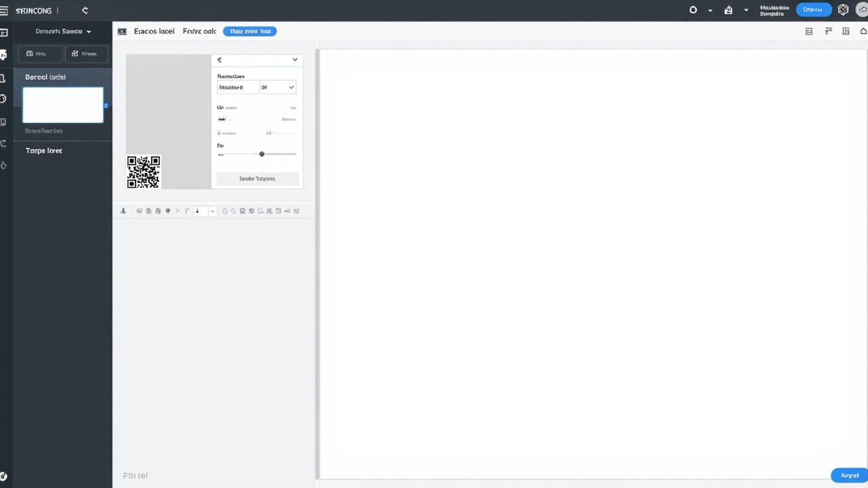Open the hamburger menu in the top-left corner
The height and width of the screenshot is (488, 868).
[4, 11]
